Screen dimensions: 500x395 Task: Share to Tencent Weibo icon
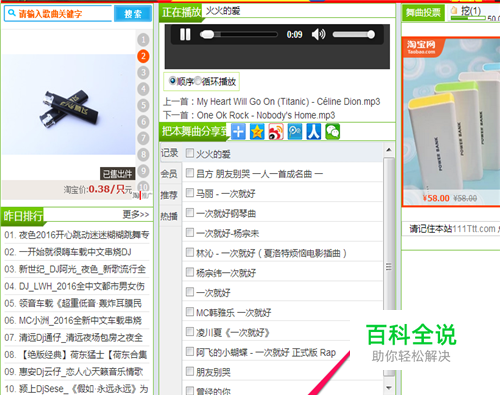[x=295, y=132]
